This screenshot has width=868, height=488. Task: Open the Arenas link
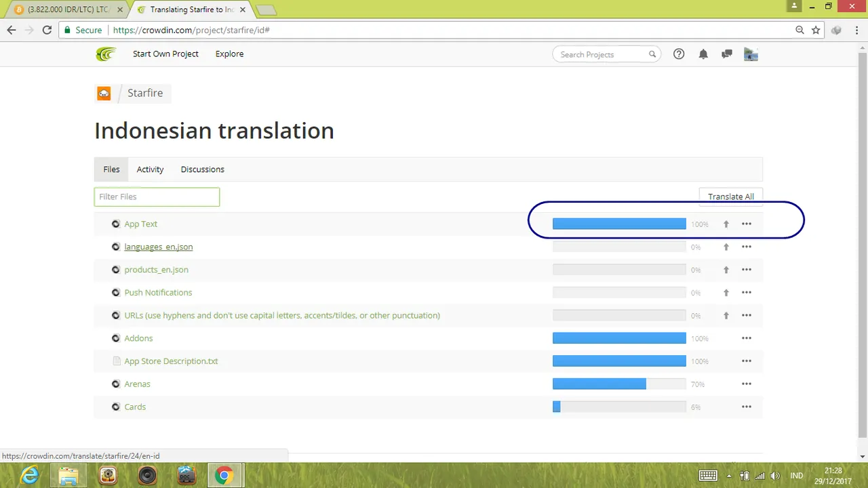point(137,384)
